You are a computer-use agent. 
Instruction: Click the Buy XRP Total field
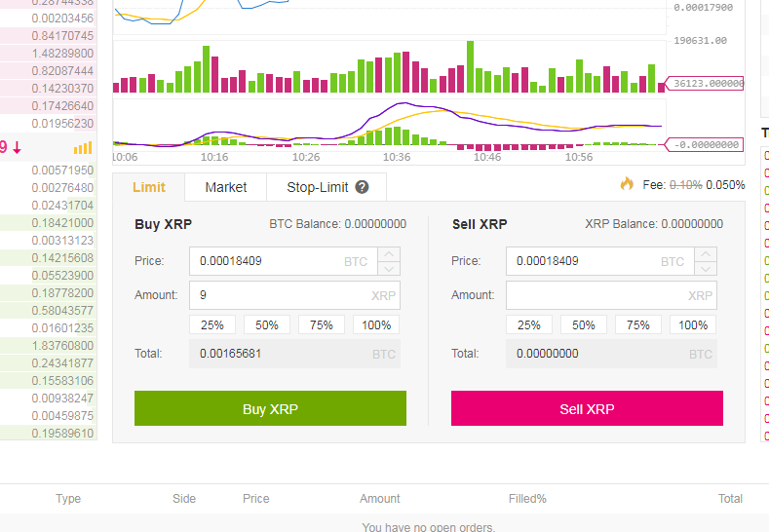pos(294,354)
